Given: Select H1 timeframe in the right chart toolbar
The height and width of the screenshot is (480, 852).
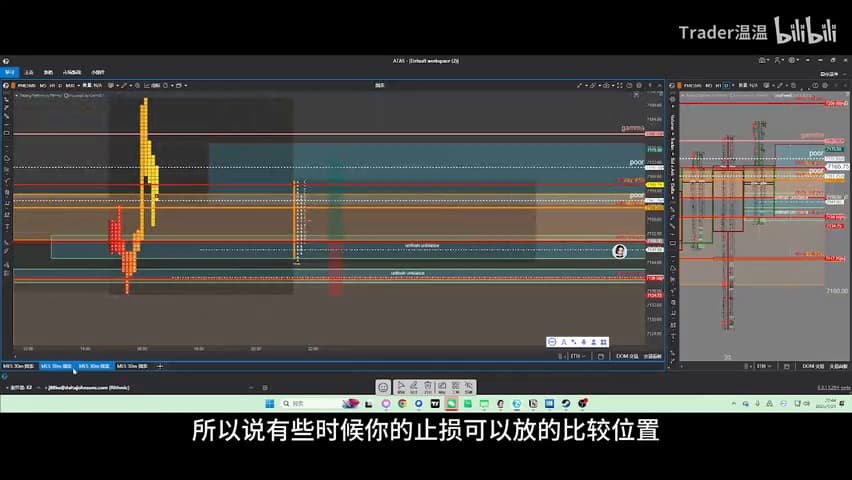Looking at the screenshot, I should tap(718, 85).
